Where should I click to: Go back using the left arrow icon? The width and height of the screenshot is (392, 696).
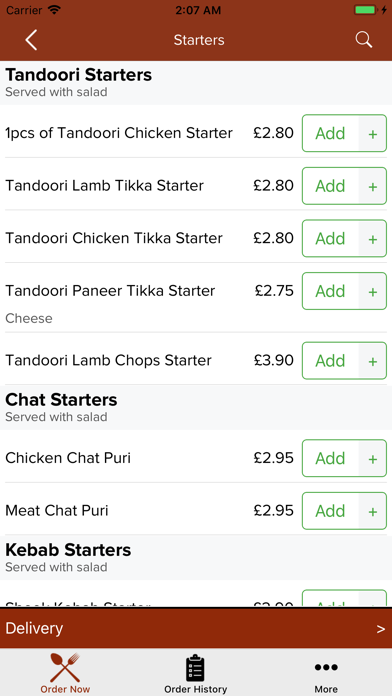point(31,40)
